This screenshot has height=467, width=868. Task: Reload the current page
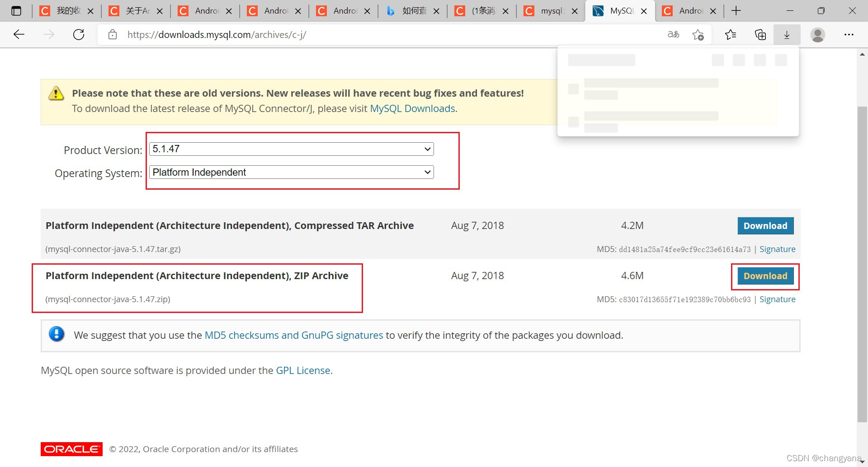[79, 35]
